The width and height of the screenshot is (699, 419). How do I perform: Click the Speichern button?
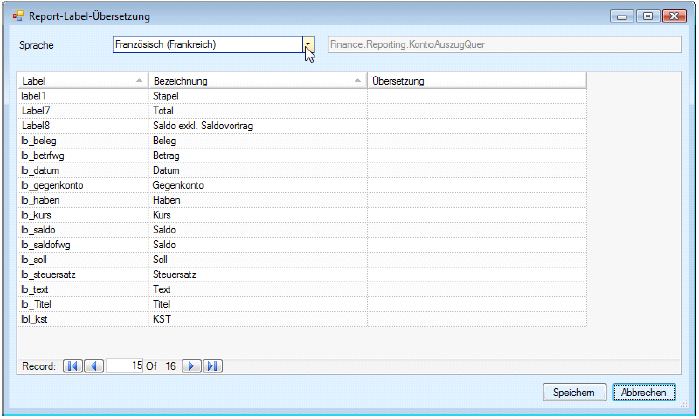click(574, 392)
